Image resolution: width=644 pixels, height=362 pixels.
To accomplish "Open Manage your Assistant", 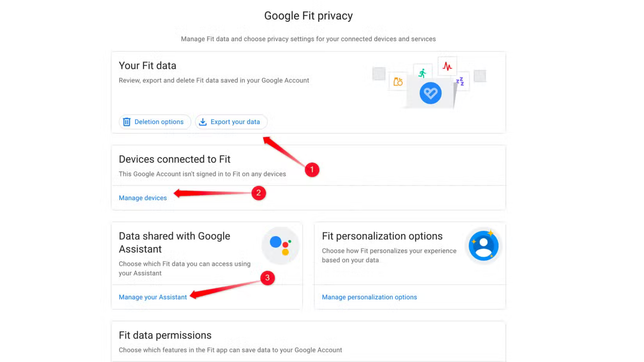I will [153, 297].
